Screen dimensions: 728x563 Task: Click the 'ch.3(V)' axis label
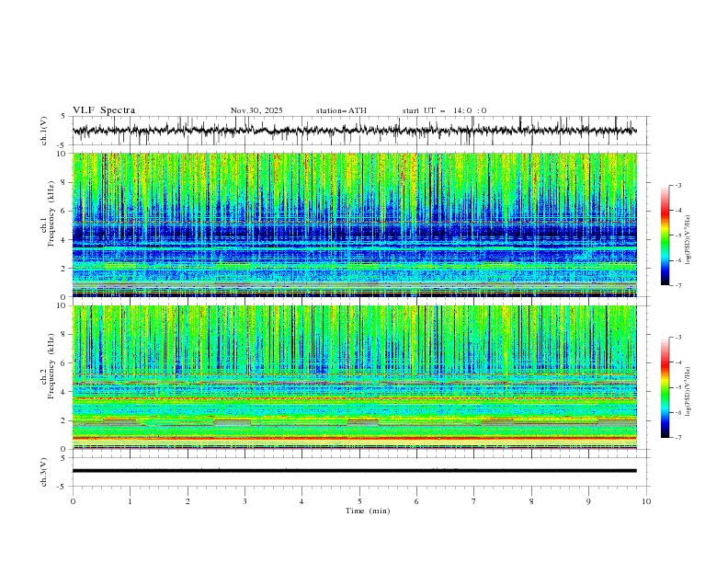pos(44,472)
